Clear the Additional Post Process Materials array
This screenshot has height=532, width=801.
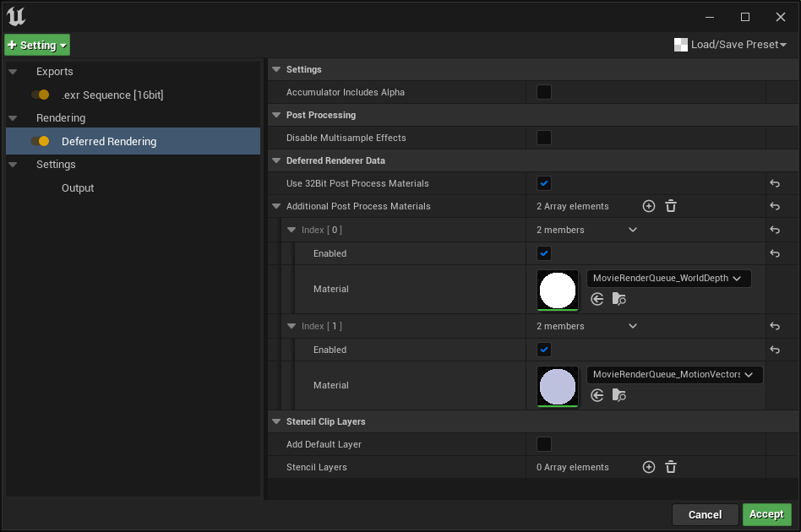pyautogui.click(x=670, y=205)
